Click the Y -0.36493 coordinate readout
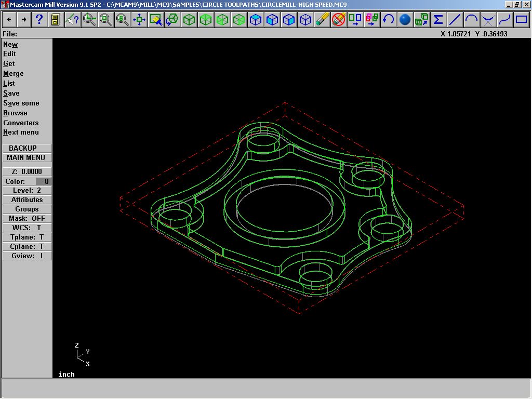Viewport: 532px width, 399px height. coord(491,34)
